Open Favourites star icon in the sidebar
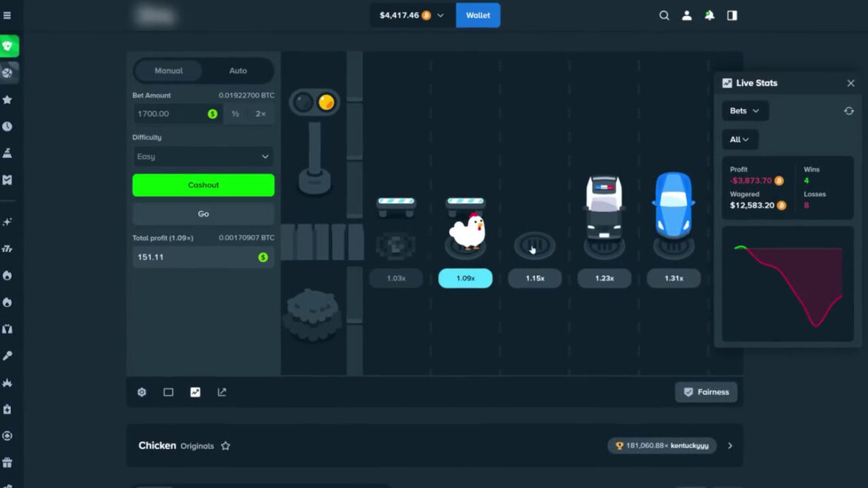The height and width of the screenshot is (488, 868). point(7,99)
